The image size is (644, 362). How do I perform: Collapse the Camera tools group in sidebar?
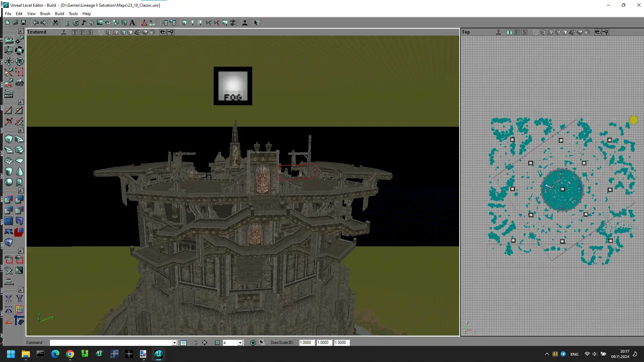[21, 31]
